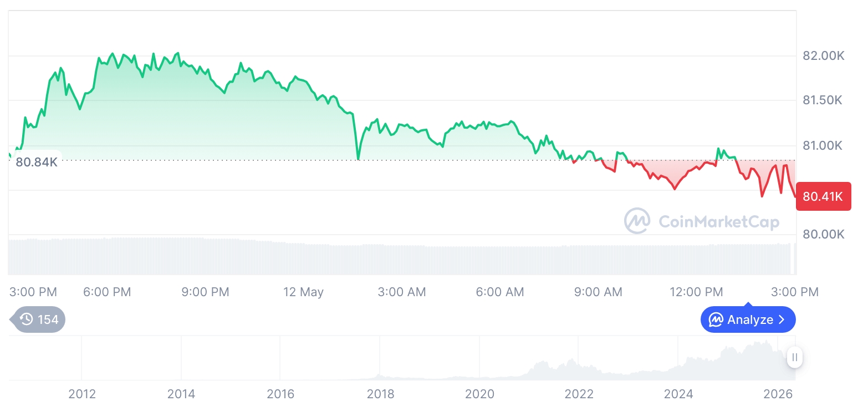Click the red 80.41K current price tag
This screenshot has width=868, height=406.
point(823,196)
